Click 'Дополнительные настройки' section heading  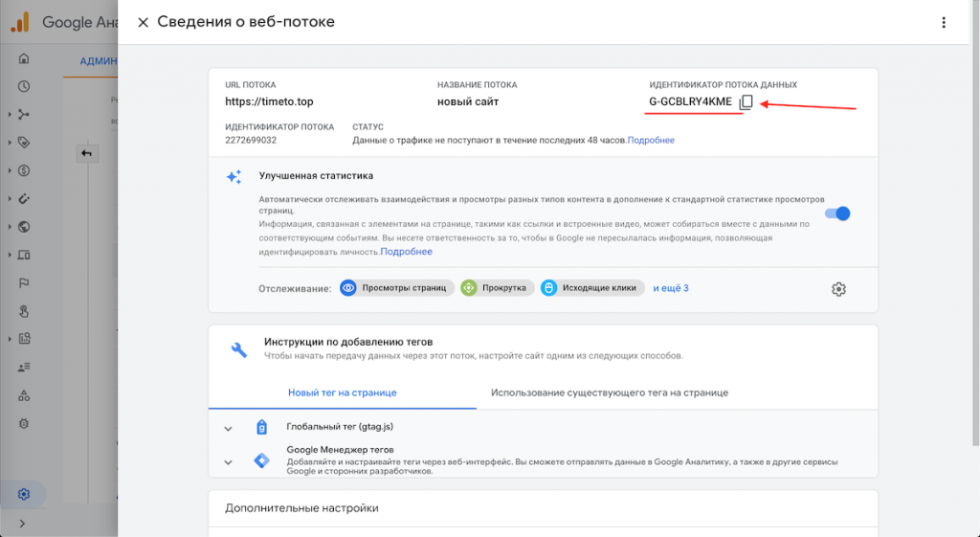point(301,508)
